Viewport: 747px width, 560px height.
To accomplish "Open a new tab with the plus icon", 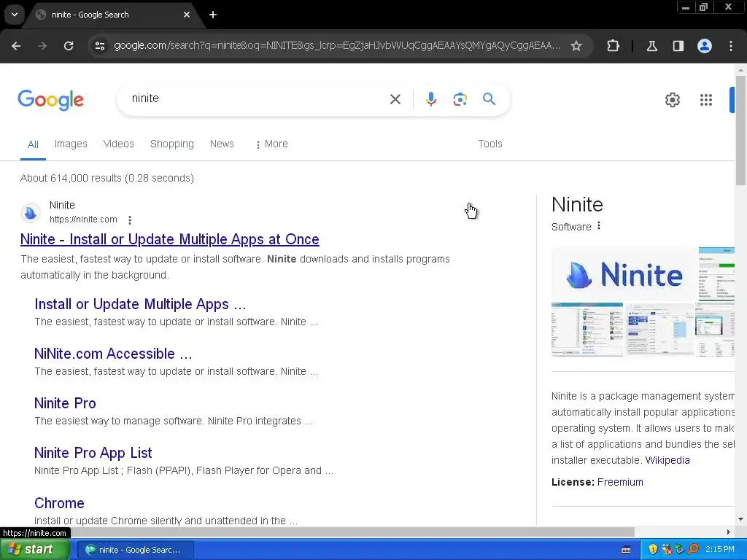I will tap(213, 15).
